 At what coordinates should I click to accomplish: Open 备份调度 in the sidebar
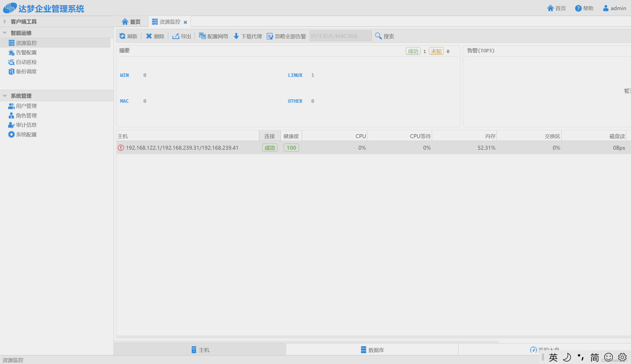pyautogui.click(x=23, y=72)
